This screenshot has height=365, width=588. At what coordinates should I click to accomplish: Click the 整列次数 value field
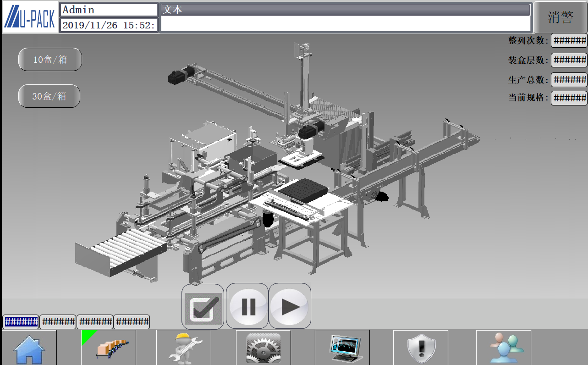pyautogui.click(x=569, y=40)
